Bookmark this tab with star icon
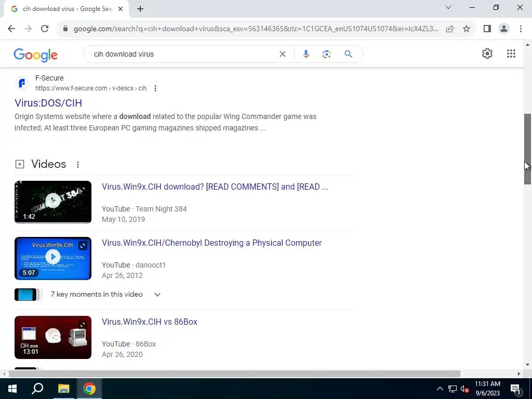Screen dimensions: 532x399 click(x=467, y=29)
